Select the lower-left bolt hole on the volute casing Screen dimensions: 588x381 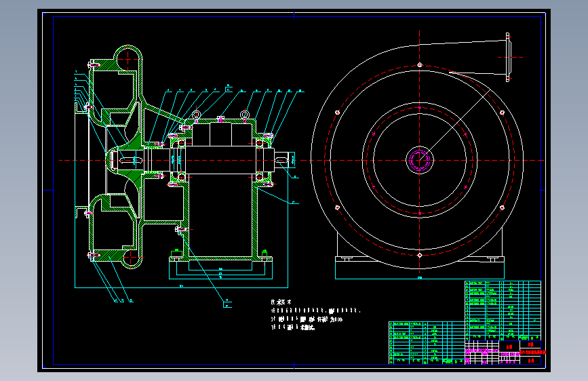tap(337, 207)
